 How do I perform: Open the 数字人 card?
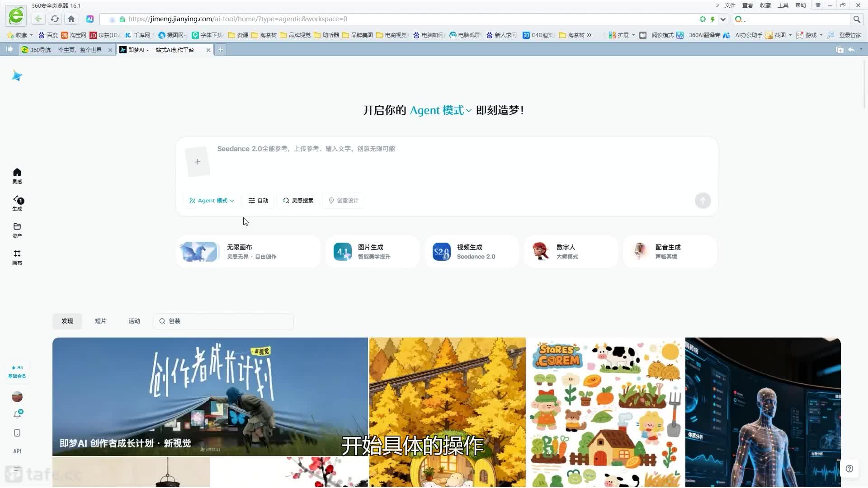point(571,252)
